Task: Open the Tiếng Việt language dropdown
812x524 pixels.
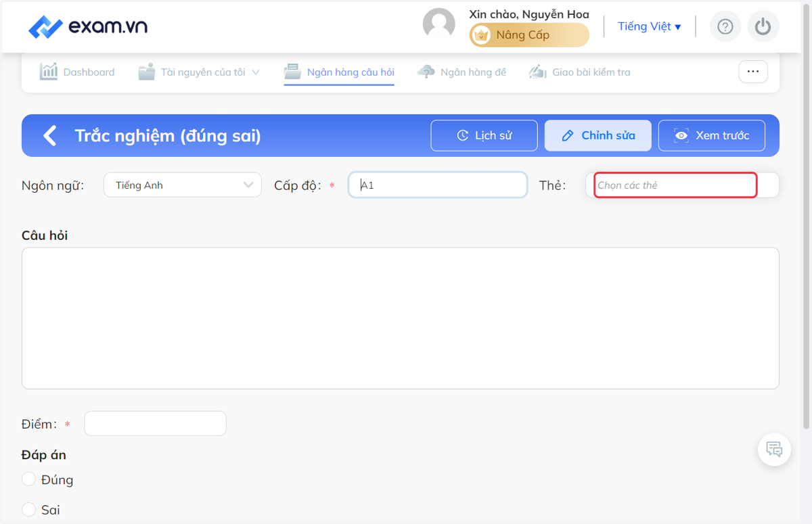Action: pos(650,26)
